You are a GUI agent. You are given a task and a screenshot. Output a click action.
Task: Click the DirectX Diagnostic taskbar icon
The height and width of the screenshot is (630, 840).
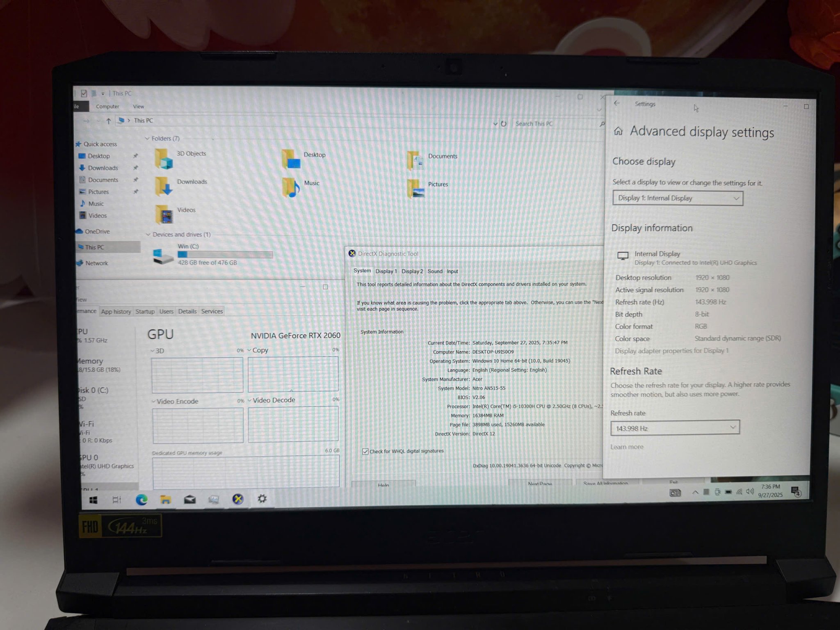point(238,499)
